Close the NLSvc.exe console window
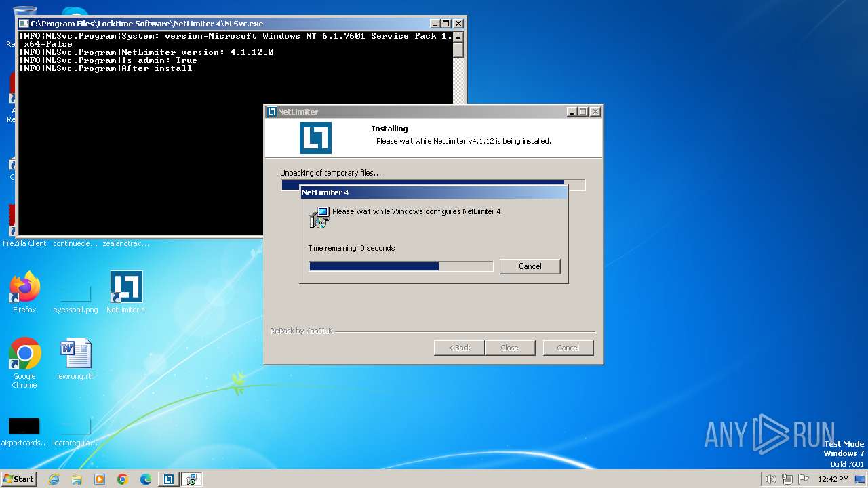This screenshot has height=488, width=868. 458,24
